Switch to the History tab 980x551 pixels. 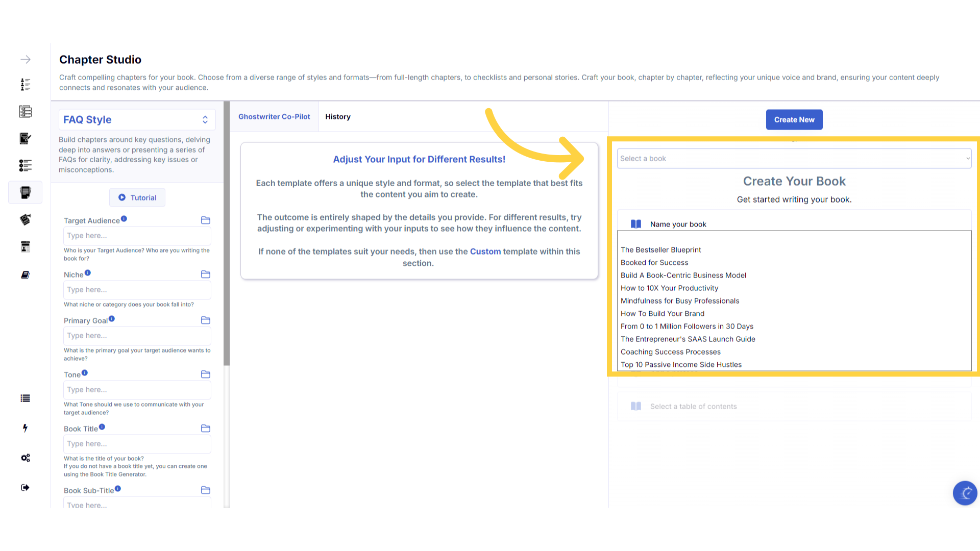click(338, 117)
